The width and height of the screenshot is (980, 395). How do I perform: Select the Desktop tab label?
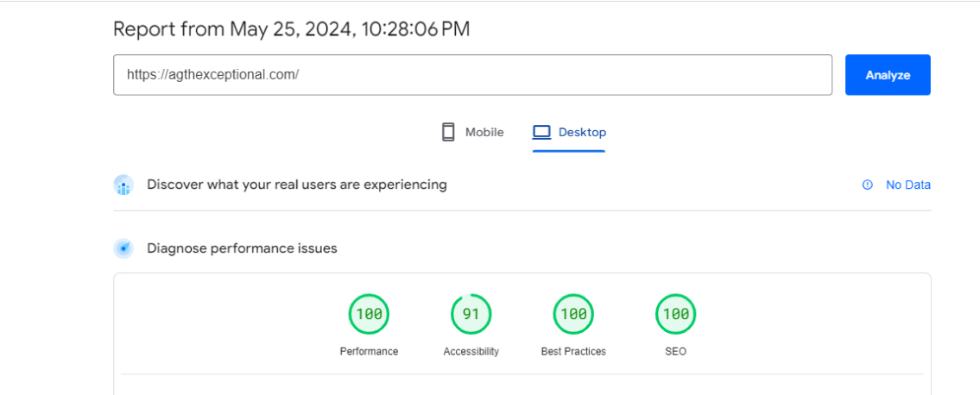[582, 132]
